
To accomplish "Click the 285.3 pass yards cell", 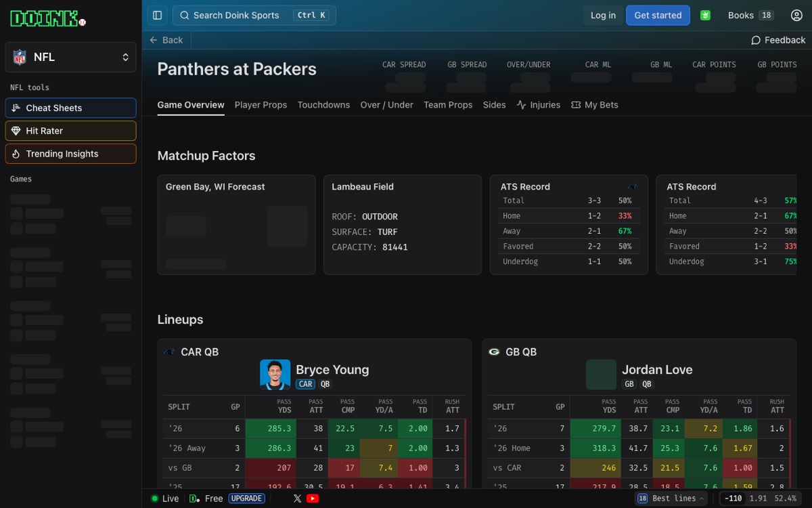I will pyautogui.click(x=270, y=428).
